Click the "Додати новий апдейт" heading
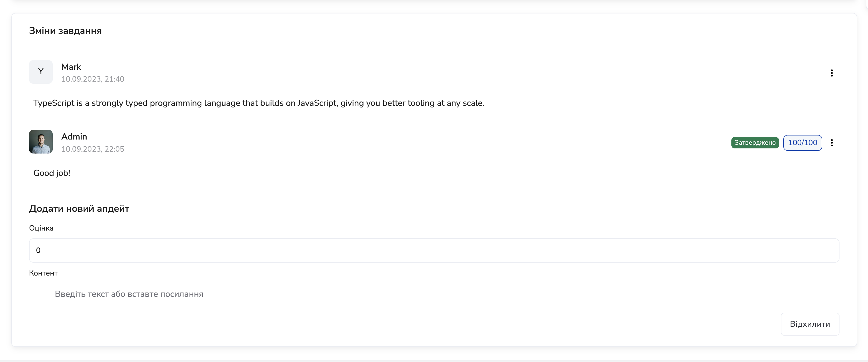Image resolution: width=868 pixels, height=362 pixels. [x=79, y=208]
